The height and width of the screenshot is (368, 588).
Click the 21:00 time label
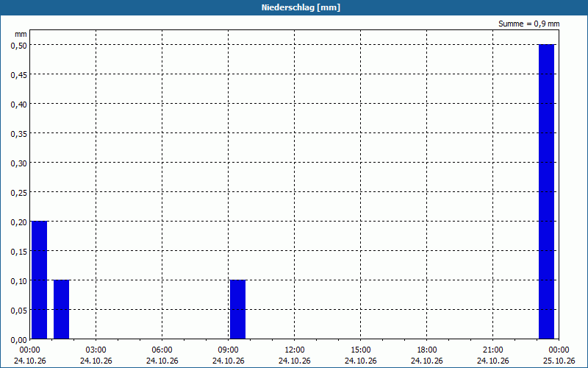492,350
